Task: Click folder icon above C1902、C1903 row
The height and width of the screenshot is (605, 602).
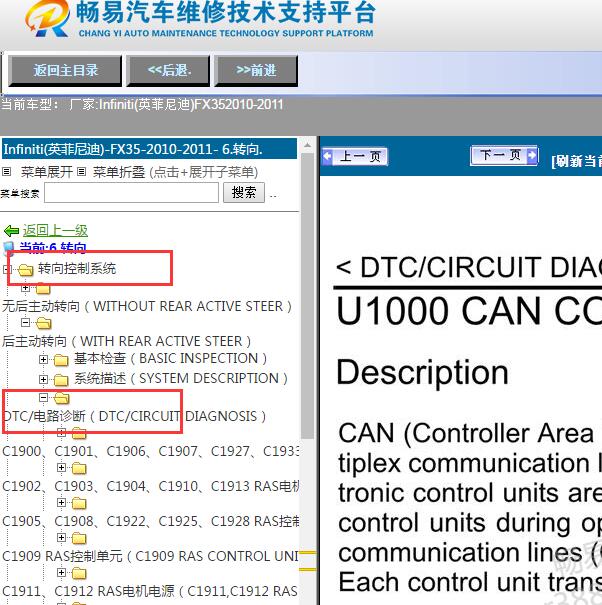Action: point(79,468)
